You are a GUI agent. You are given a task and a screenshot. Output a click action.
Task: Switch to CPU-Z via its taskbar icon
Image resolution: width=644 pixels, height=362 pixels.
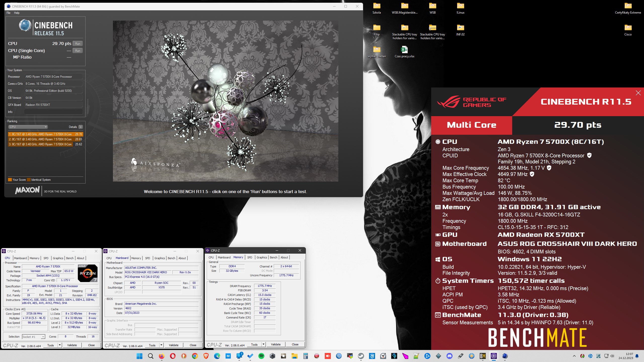(494, 356)
